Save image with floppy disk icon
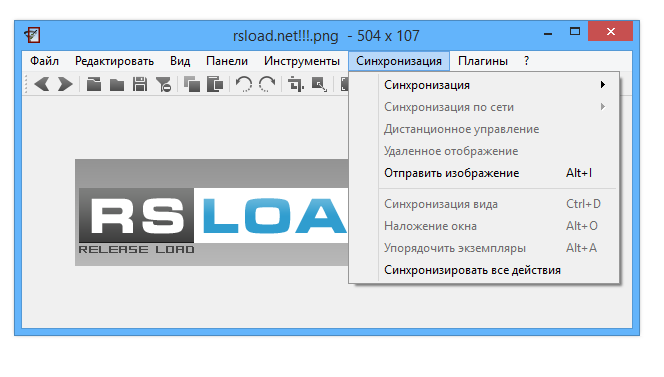This screenshot has height=377, width=664. click(140, 84)
